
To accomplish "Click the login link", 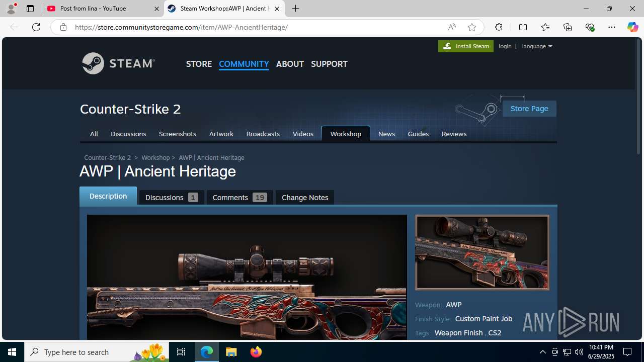I will coord(505,46).
